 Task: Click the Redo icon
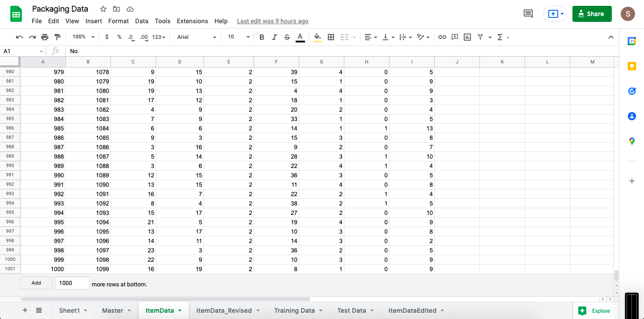(x=32, y=37)
